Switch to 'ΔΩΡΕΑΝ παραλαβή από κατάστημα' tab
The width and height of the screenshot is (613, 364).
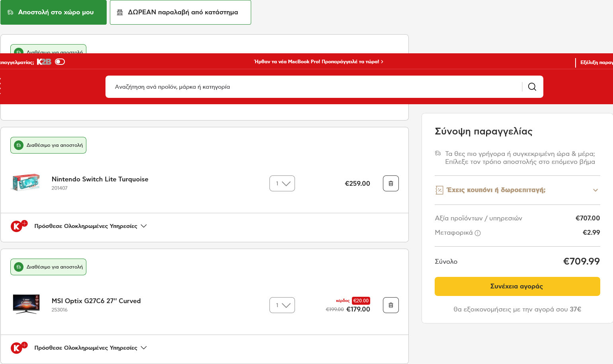pos(180,12)
